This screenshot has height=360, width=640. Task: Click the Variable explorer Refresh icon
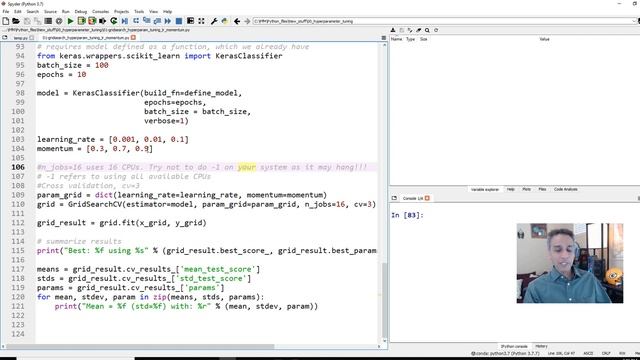436,30
